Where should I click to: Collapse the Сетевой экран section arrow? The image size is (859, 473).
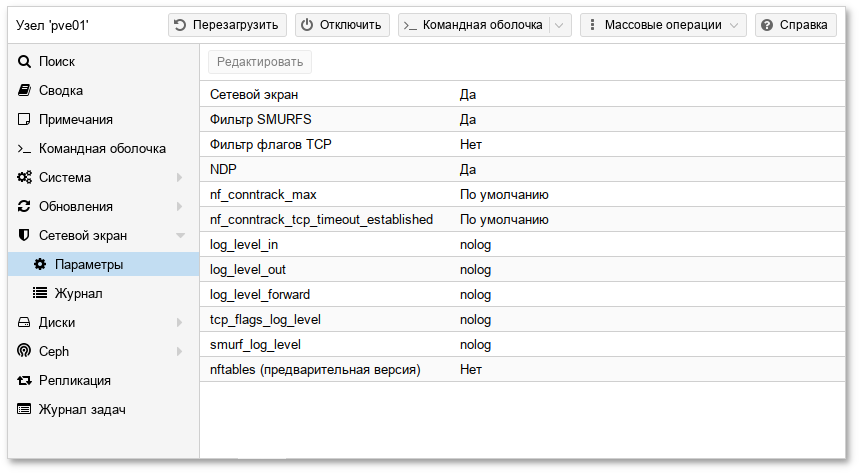click(x=180, y=236)
